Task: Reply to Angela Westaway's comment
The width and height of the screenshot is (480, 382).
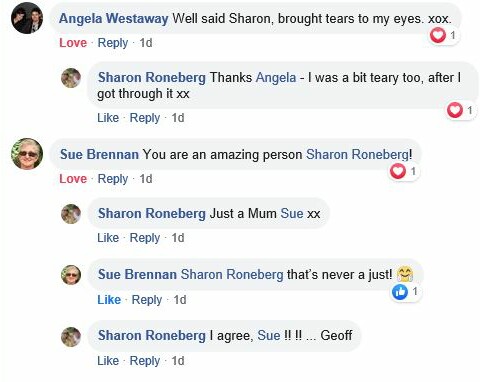Action: click(113, 43)
